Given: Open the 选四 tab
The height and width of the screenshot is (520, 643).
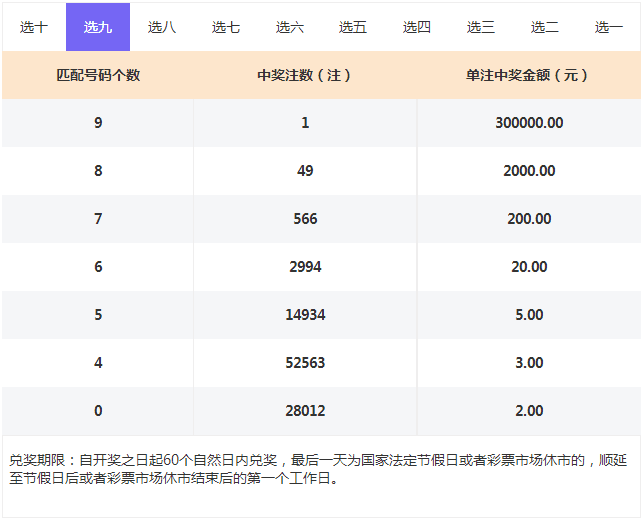Looking at the screenshot, I should 417,27.
